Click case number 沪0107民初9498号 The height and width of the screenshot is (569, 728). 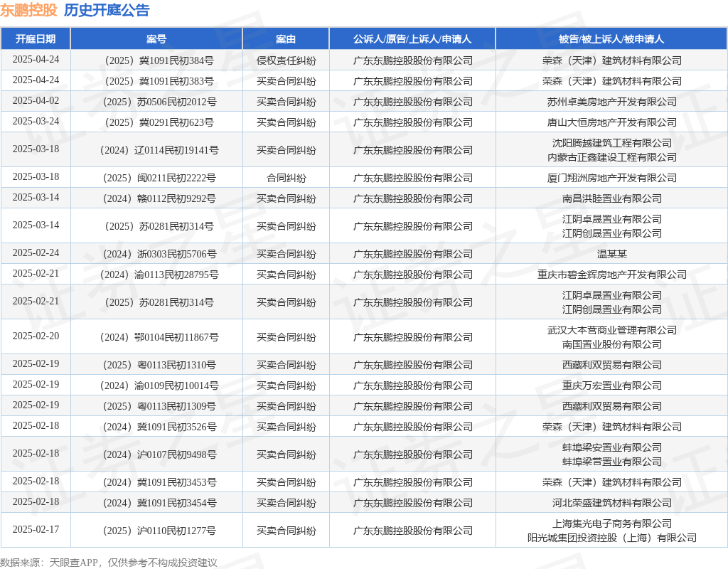coord(159,454)
